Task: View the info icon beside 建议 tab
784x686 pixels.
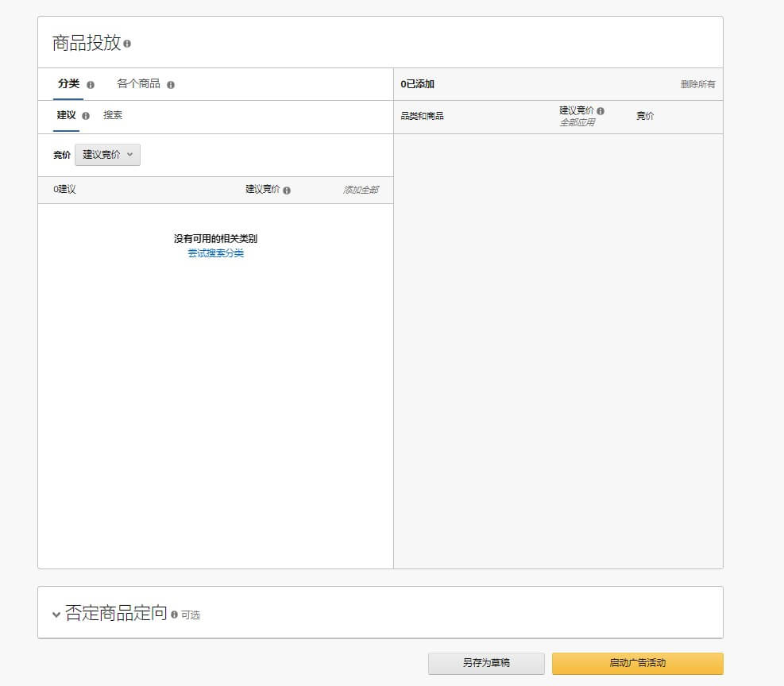Action: 84,115
